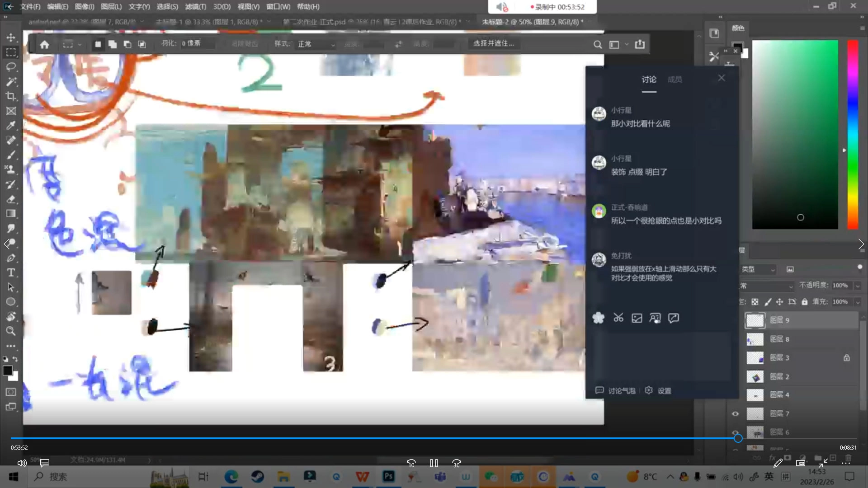Click the rainbow hue slider strip
This screenshot has height=488, width=868.
click(x=853, y=135)
